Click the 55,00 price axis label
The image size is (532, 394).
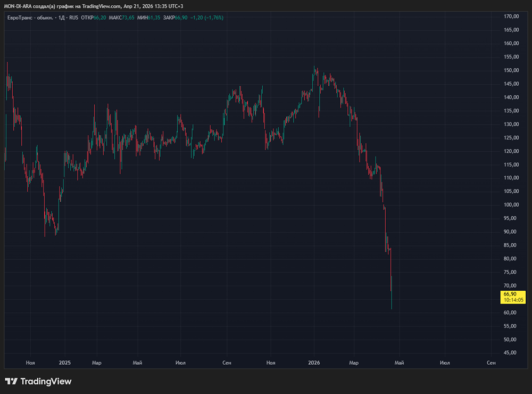[510, 326]
